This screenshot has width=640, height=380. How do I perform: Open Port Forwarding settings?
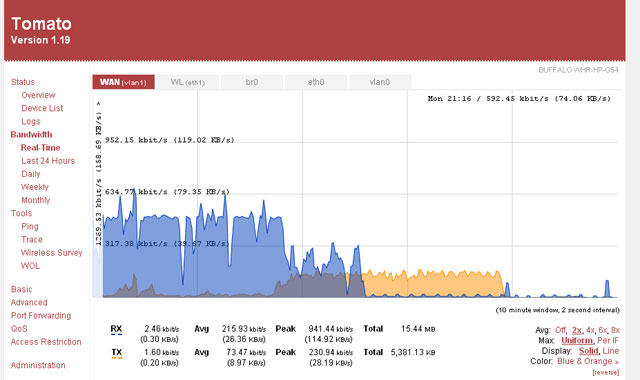41,316
